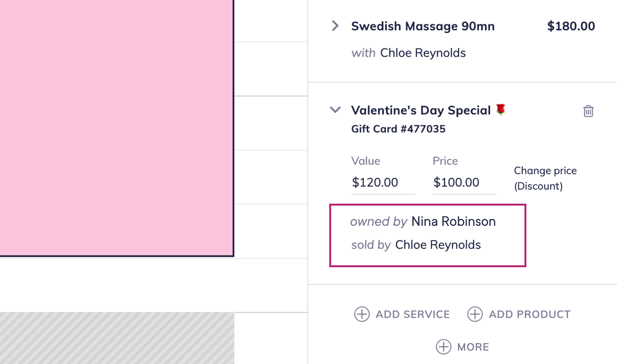Delete the Valentine's Day Special gift card
Viewport: 617px width, 364px height.
tap(588, 111)
